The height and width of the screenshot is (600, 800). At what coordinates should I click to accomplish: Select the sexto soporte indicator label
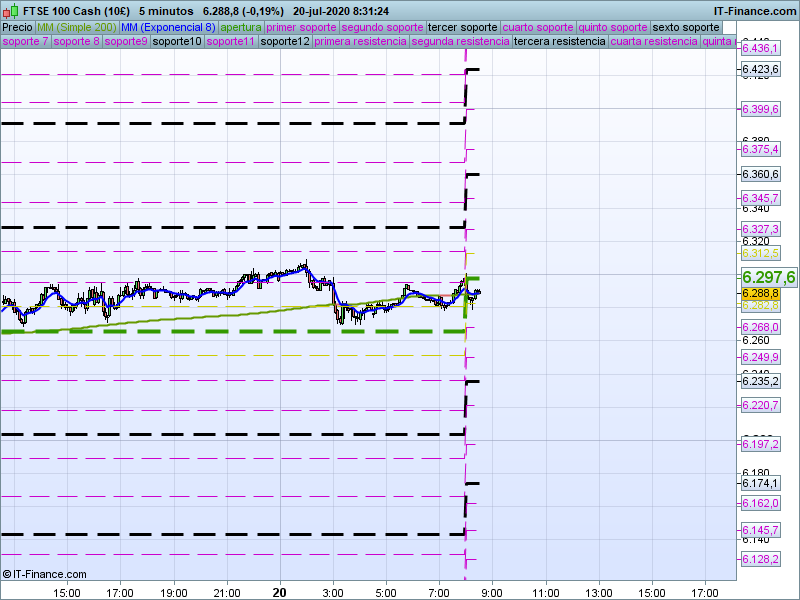[685, 27]
